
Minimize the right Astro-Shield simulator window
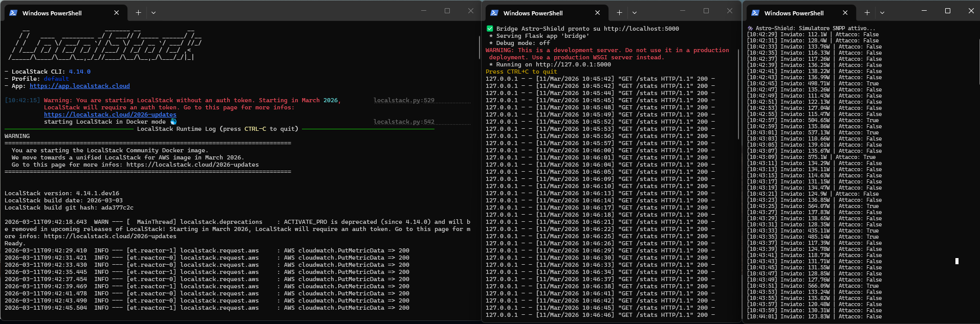coord(924,11)
